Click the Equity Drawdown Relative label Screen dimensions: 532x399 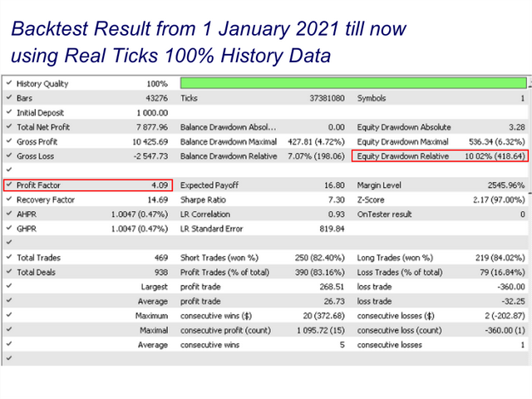coord(402,156)
